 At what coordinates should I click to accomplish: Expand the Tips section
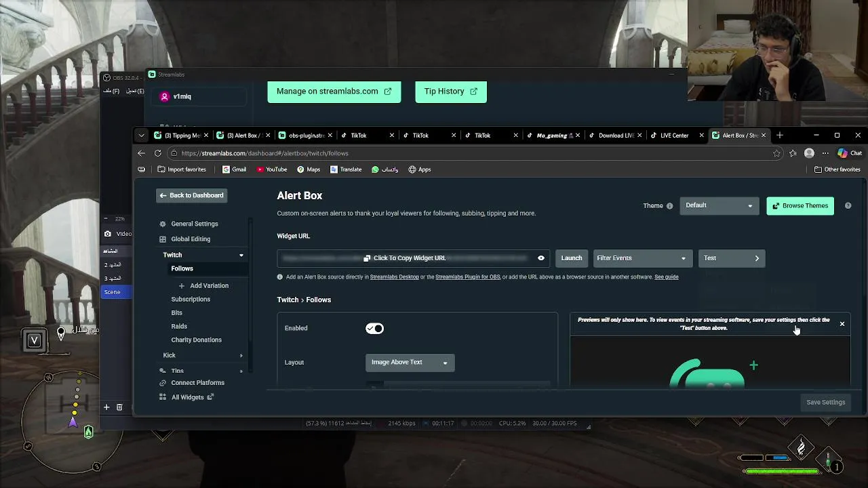[x=241, y=371]
